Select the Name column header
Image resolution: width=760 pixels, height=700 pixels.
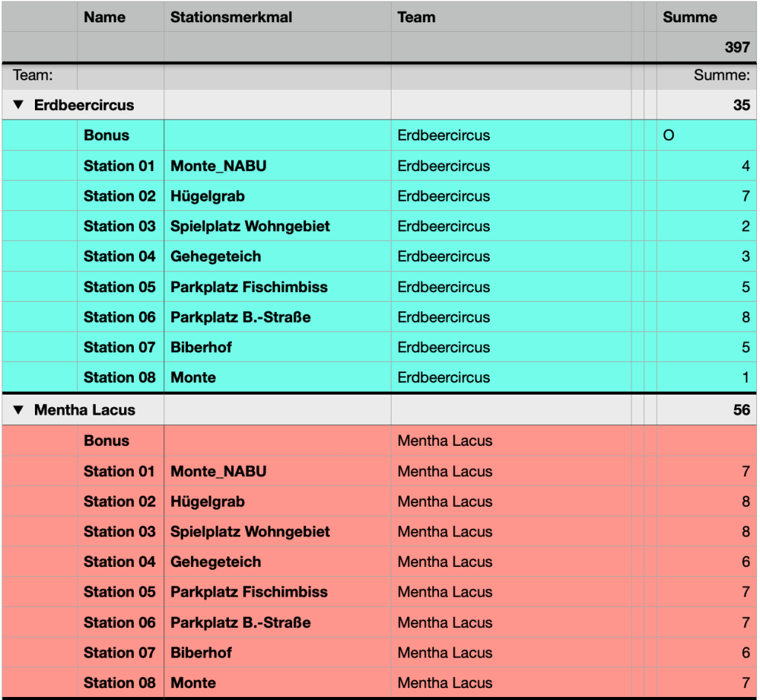click(105, 17)
